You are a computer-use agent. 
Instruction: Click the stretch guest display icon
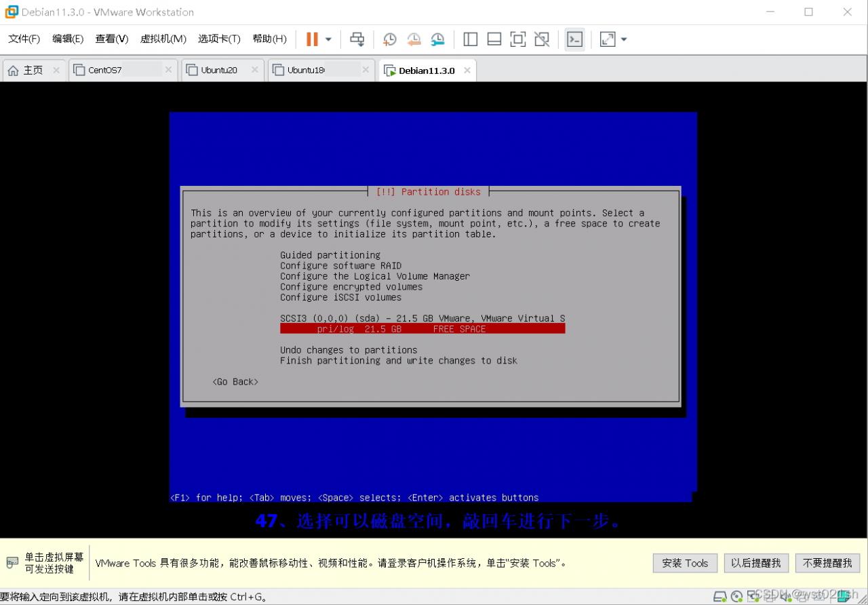608,39
